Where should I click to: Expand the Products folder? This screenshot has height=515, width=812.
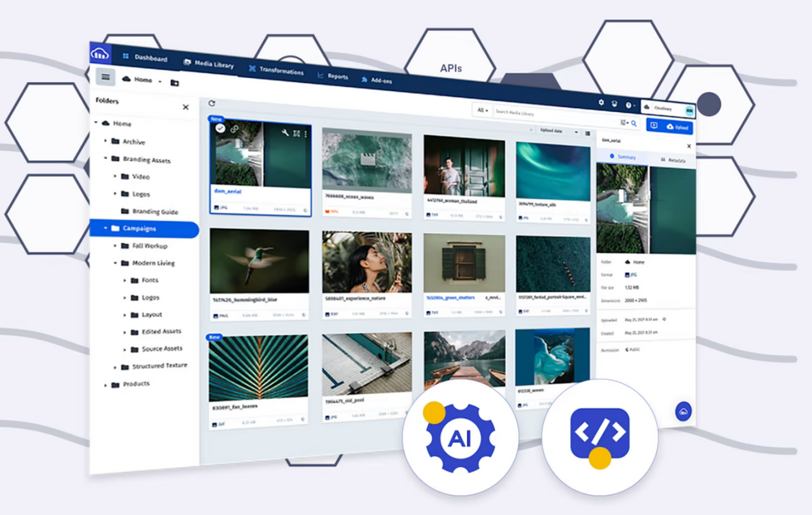(x=106, y=384)
